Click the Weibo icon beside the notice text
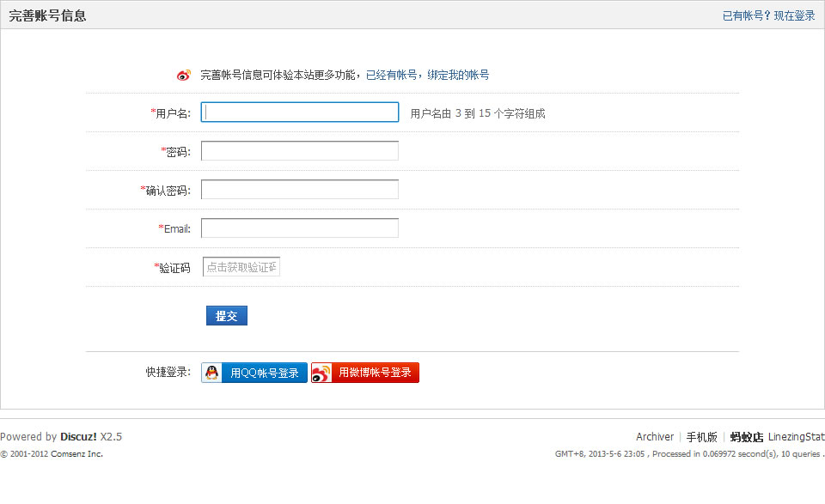Image resolution: width=825 pixels, height=504 pixels. (x=182, y=75)
